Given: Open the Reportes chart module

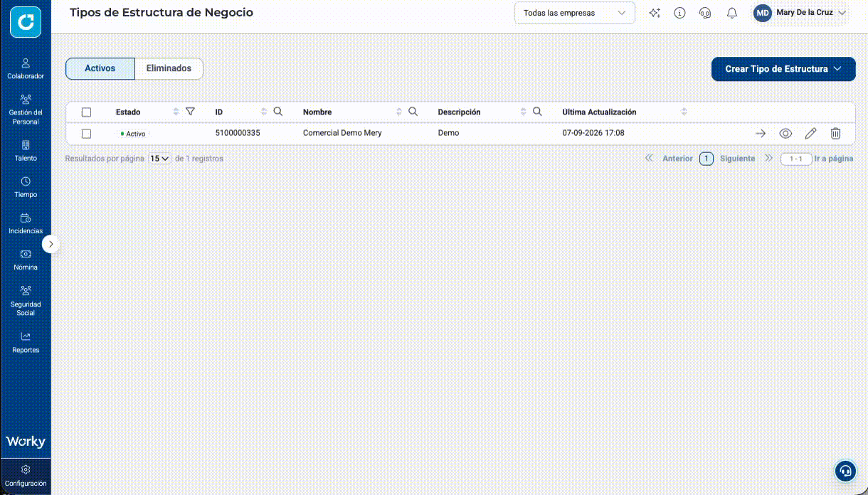Looking at the screenshot, I should point(26,342).
